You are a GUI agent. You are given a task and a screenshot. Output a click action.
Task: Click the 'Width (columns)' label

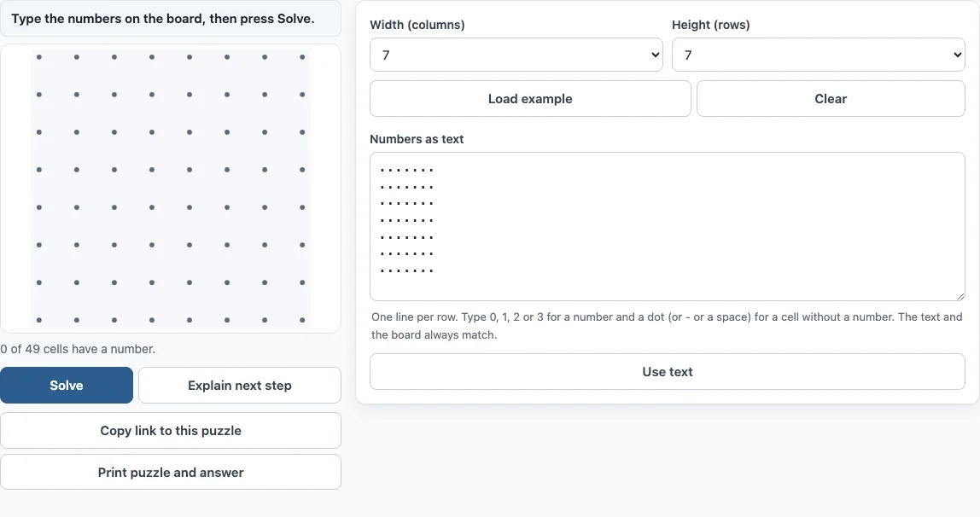pos(417,25)
